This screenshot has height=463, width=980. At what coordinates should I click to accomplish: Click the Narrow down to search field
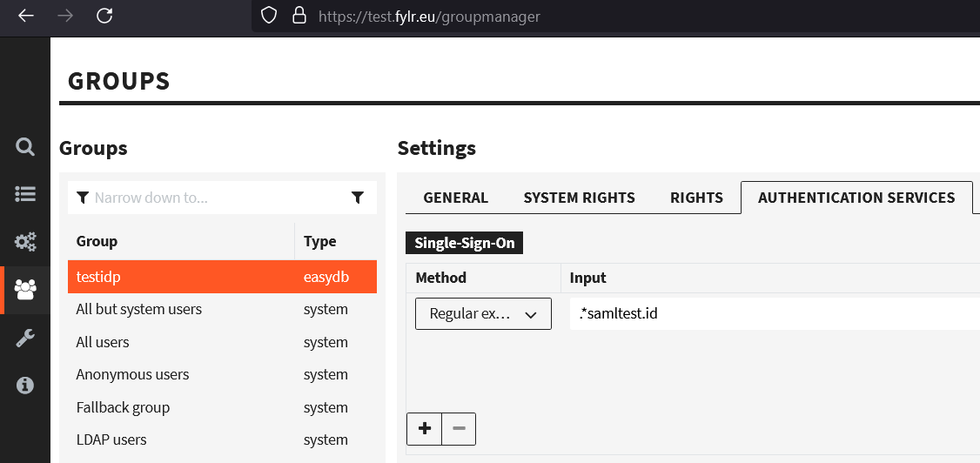coord(218,198)
